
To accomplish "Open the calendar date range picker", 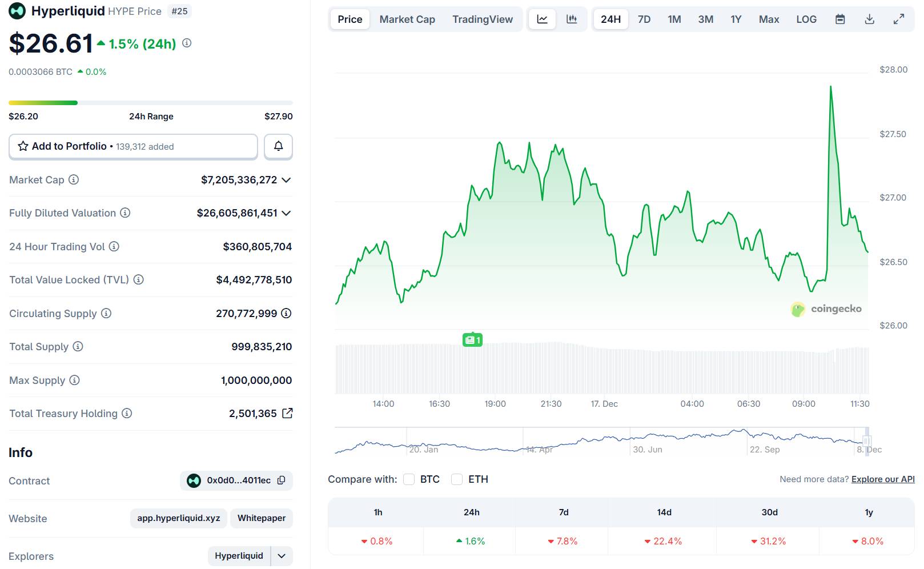I will point(840,19).
